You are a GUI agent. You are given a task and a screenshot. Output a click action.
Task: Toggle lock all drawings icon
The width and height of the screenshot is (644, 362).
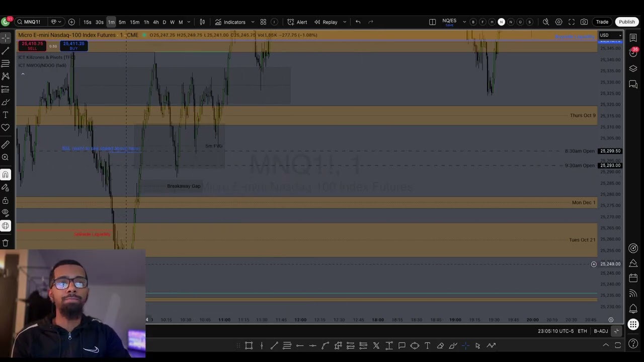6,201
